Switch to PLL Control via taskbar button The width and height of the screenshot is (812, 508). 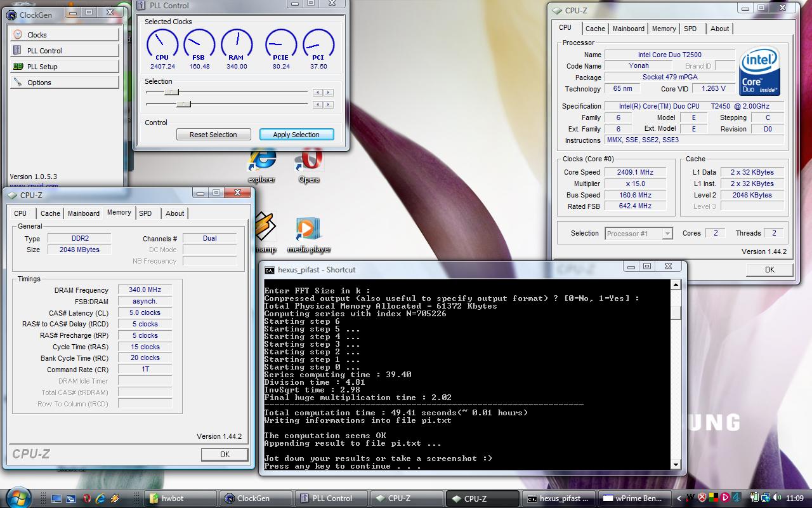pos(331,498)
